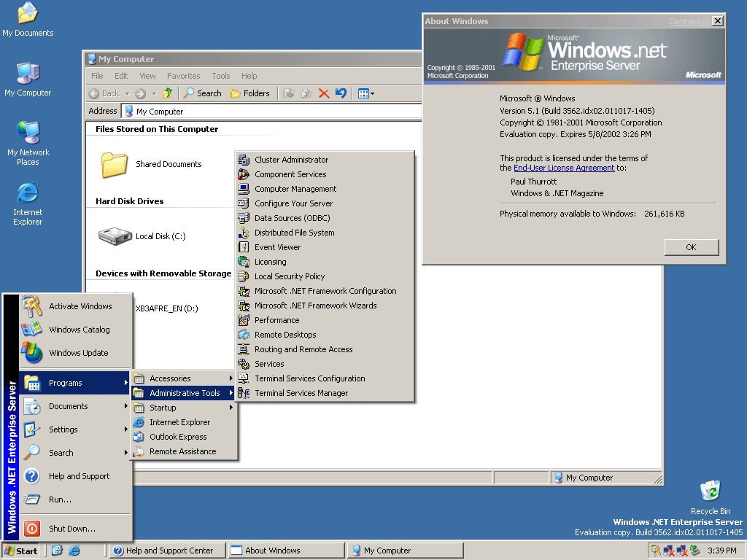Click Search in My Computer toolbar
Screen dimensions: 747x560
tap(203, 93)
